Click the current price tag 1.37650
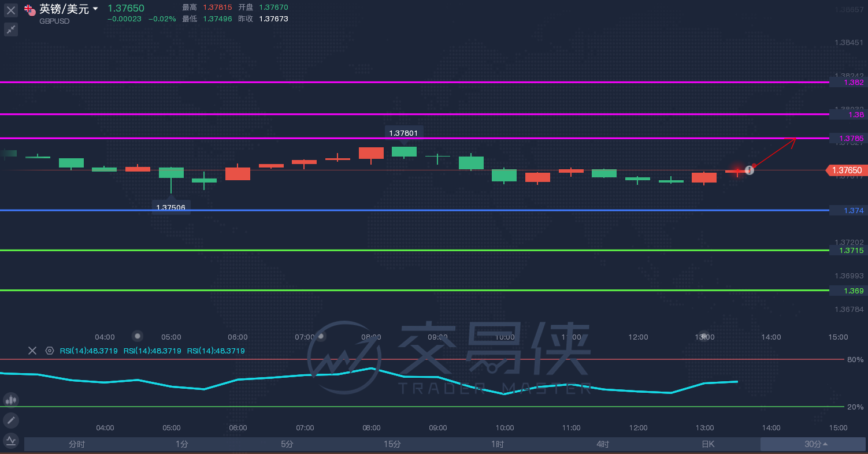The image size is (868, 454). pos(848,170)
